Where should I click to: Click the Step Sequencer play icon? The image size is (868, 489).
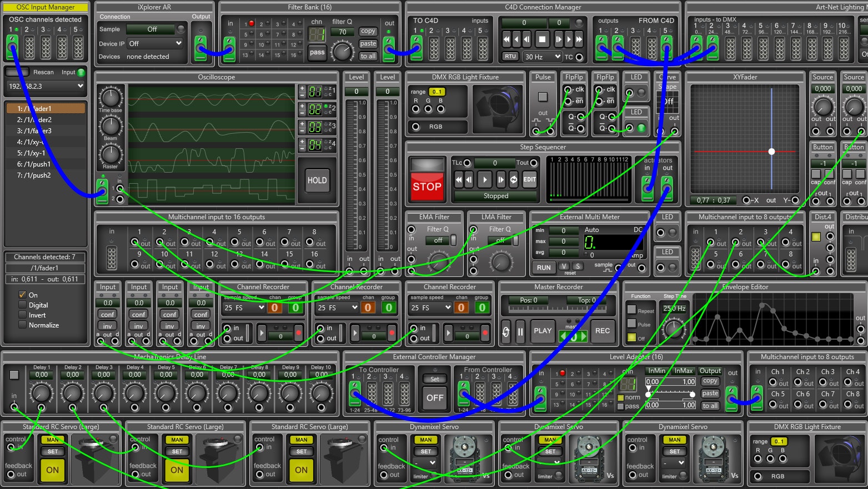tap(485, 179)
